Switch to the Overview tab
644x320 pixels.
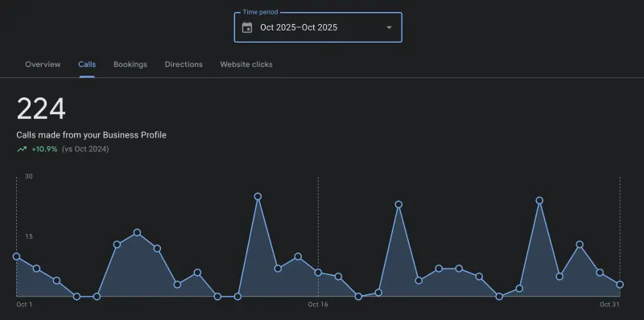tap(43, 64)
